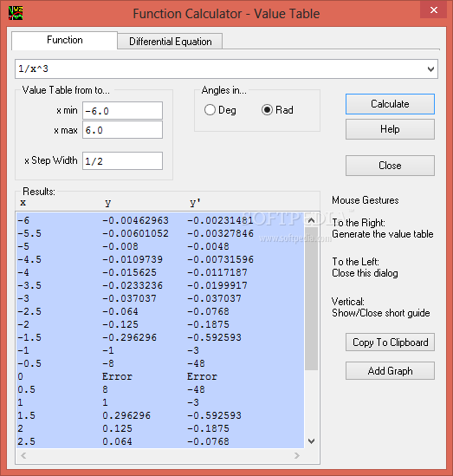This screenshot has width=453, height=476.
Task: Click the Error entry in y' column
Action: click(x=202, y=377)
